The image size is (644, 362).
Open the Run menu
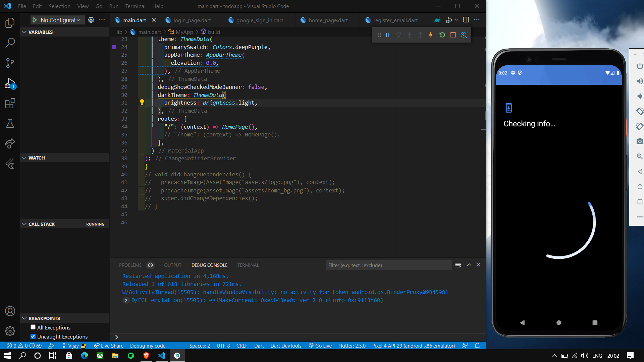point(114,6)
